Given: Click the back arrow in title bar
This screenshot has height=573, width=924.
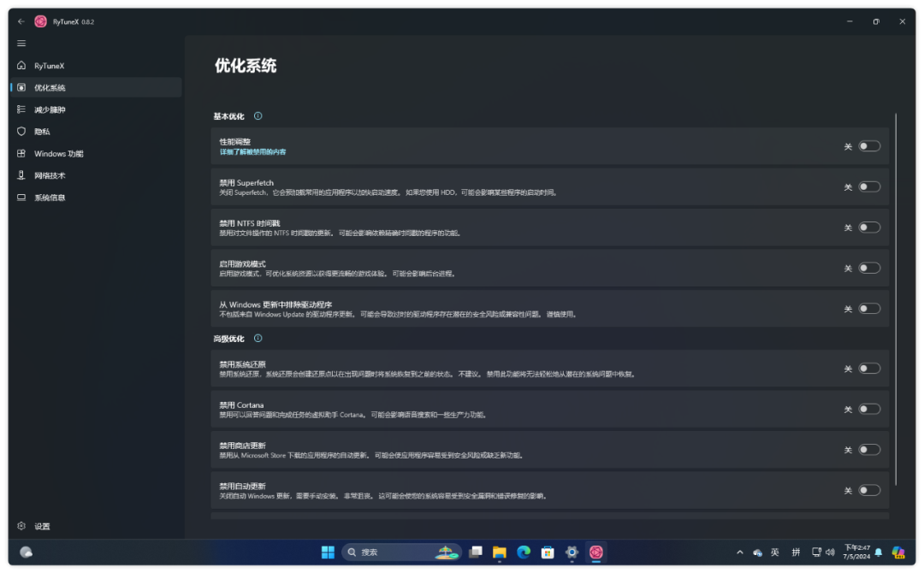Looking at the screenshot, I should pyautogui.click(x=21, y=21).
